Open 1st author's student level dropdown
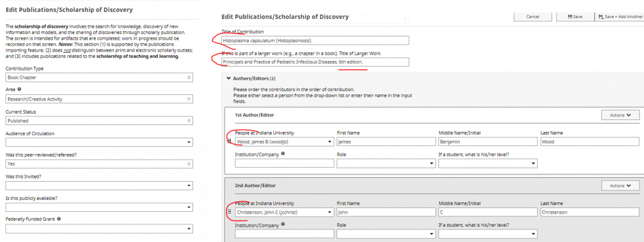644x242 pixels. [x=488, y=163]
